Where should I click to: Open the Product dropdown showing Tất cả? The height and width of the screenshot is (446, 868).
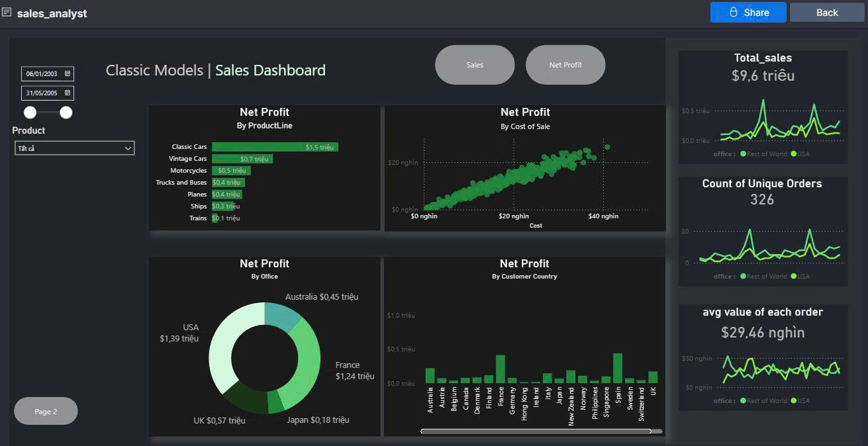(x=74, y=148)
